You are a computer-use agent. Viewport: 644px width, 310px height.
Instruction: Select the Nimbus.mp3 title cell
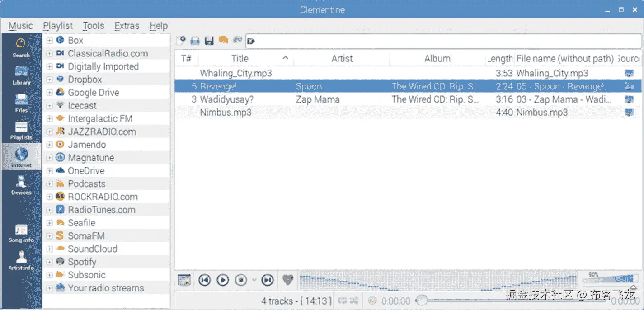click(x=226, y=113)
